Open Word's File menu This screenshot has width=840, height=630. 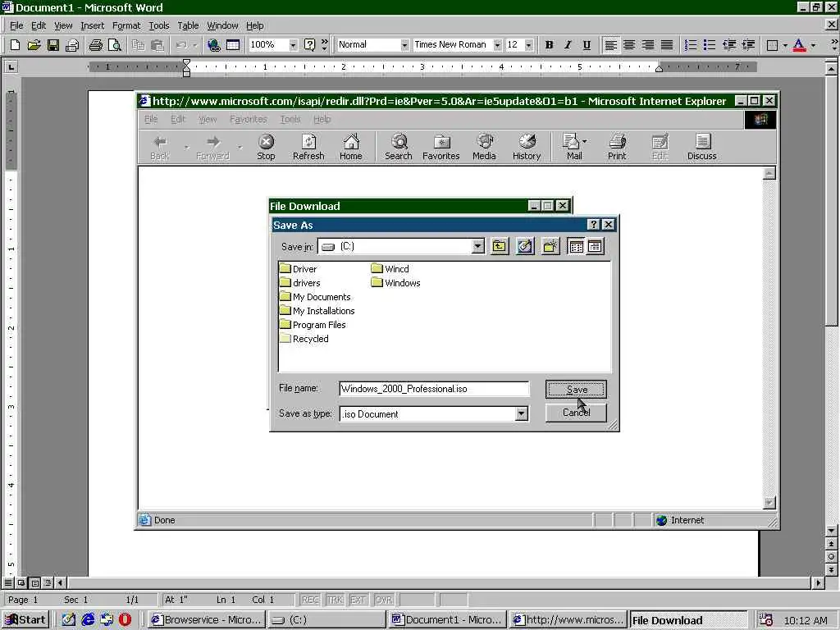[x=16, y=25]
